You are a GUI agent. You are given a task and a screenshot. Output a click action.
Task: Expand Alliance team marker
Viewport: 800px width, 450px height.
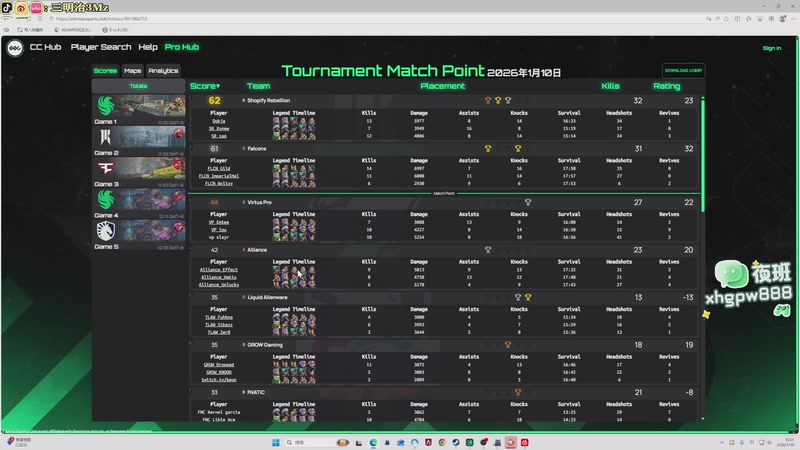point(243,249)
